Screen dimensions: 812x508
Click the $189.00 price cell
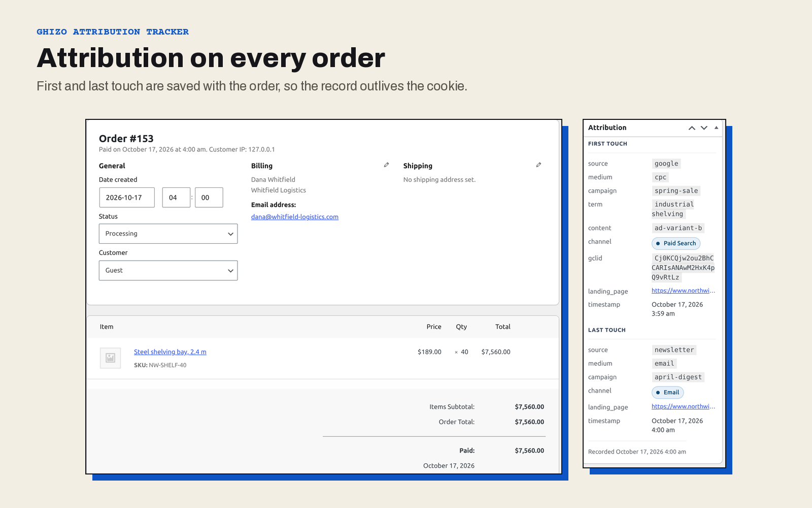[429, 352]
